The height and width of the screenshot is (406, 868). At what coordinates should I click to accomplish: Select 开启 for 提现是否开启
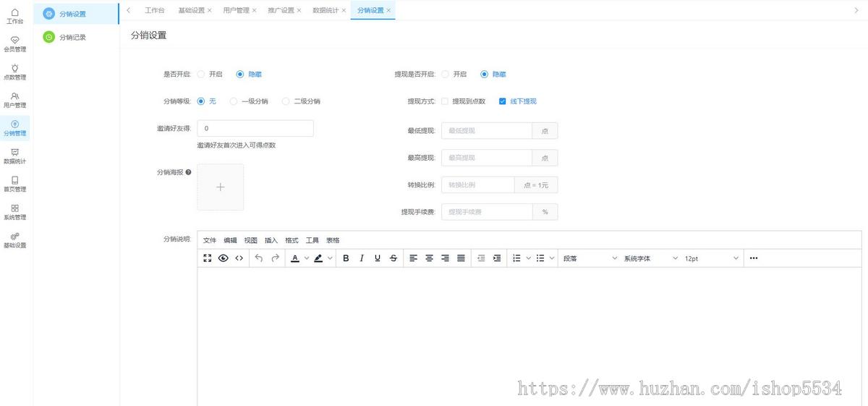click(x=454, y=74)
